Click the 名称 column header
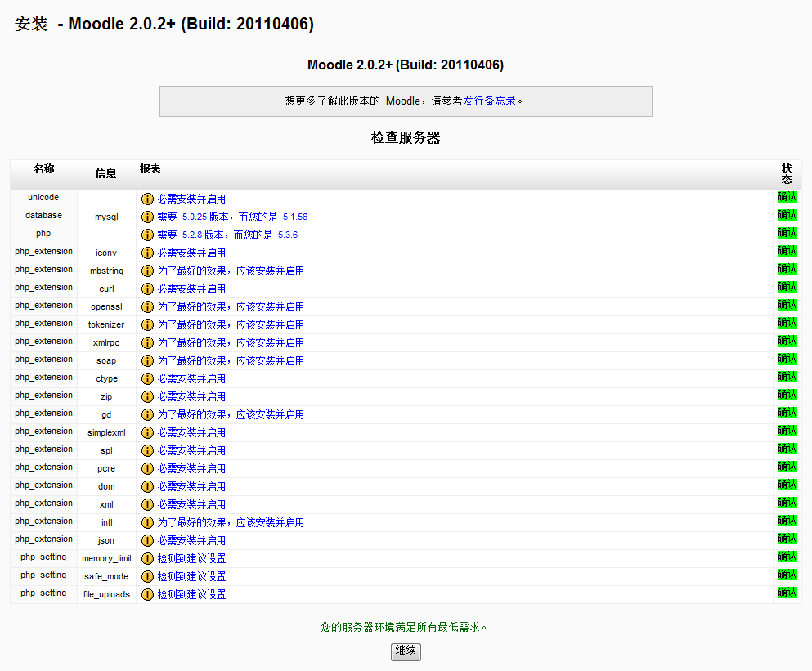Viewport: 812px width, 671px height. [43, 169]
